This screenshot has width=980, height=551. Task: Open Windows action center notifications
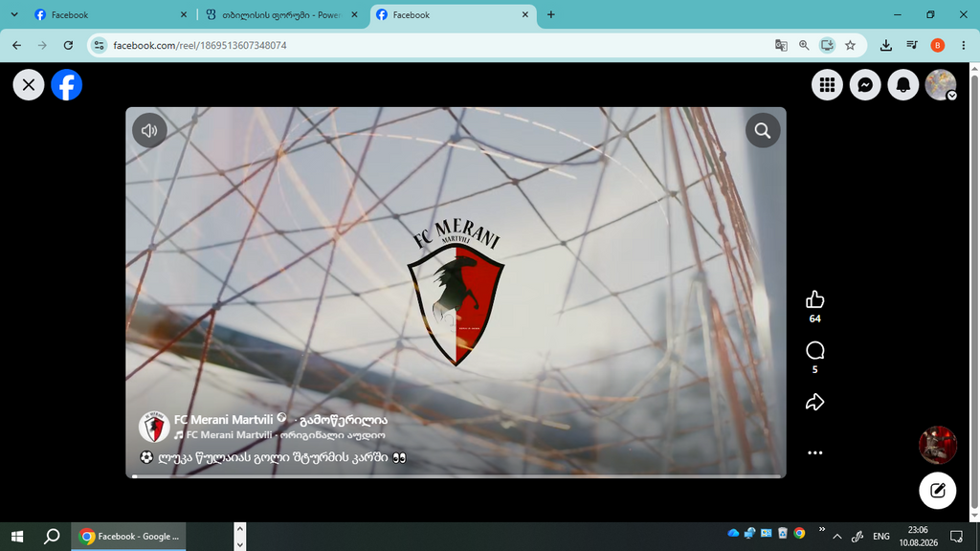956,537
